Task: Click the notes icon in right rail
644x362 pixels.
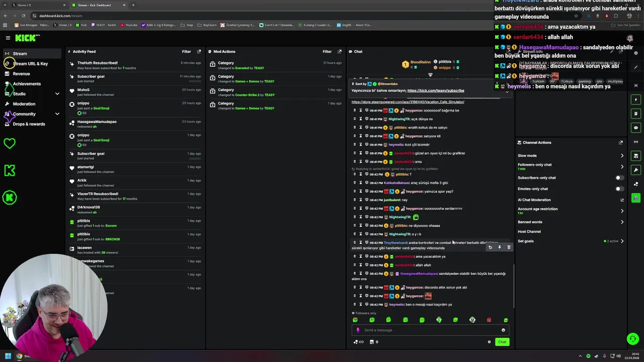Action: coord(636,114)
